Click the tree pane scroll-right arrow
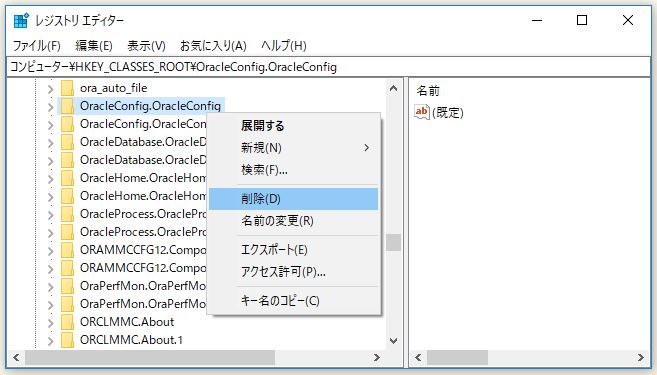 [x=377, y=357]
